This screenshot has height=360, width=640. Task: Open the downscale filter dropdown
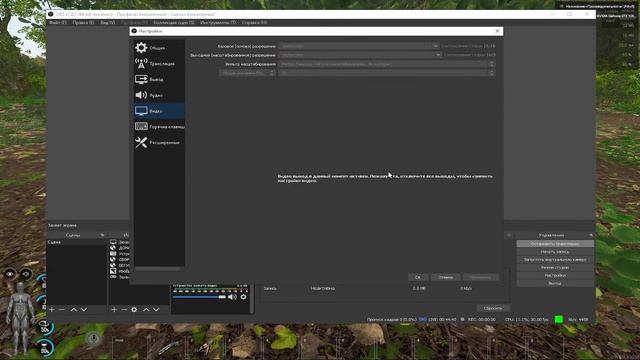[x=387, y=64]
